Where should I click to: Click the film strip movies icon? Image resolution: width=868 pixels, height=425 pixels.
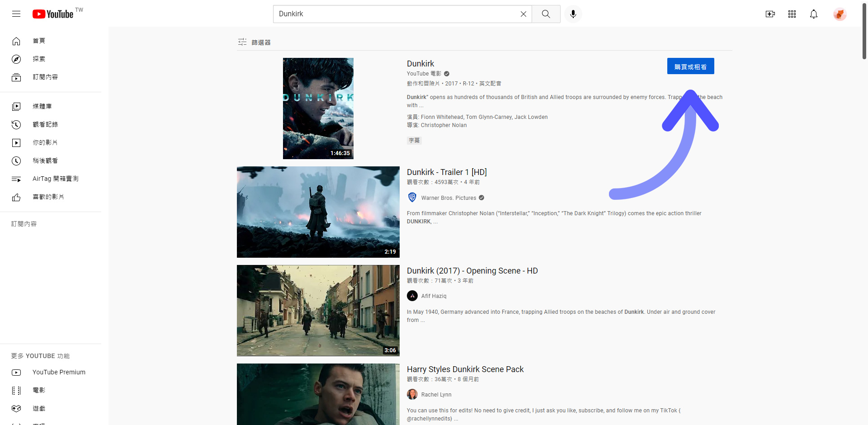pos(16,391)
